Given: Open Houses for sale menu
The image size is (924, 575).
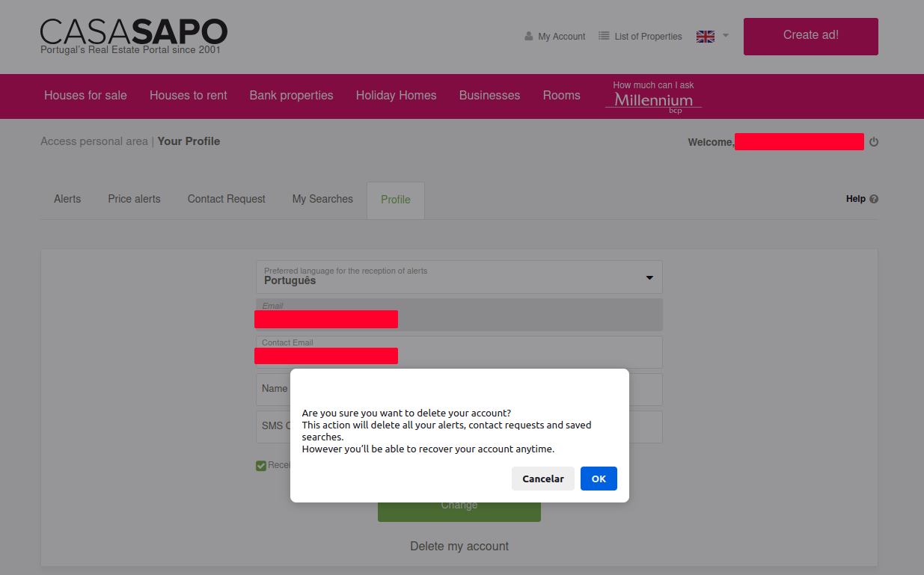Looking at the screenshot, I should click(85, 96).
